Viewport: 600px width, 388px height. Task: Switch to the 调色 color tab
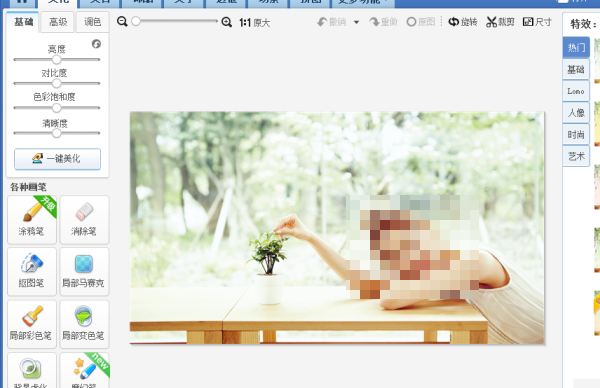coord(93,22)
